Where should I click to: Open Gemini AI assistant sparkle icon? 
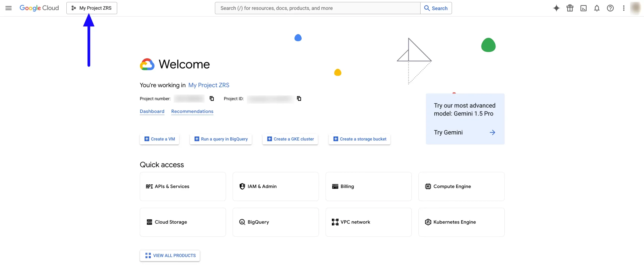click(x=556, y=8)
